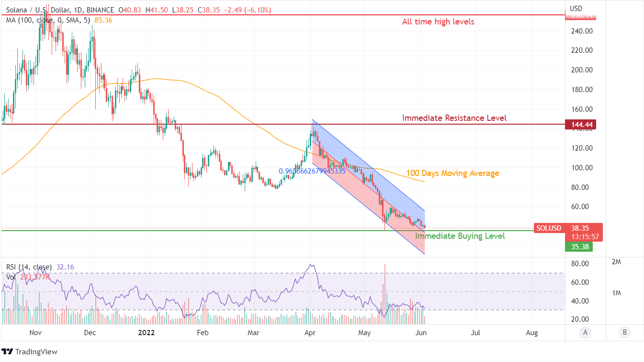Click Jul on the time axis
Image resolution: width=644 pixels, height=362 pixels.
(476, 332)
